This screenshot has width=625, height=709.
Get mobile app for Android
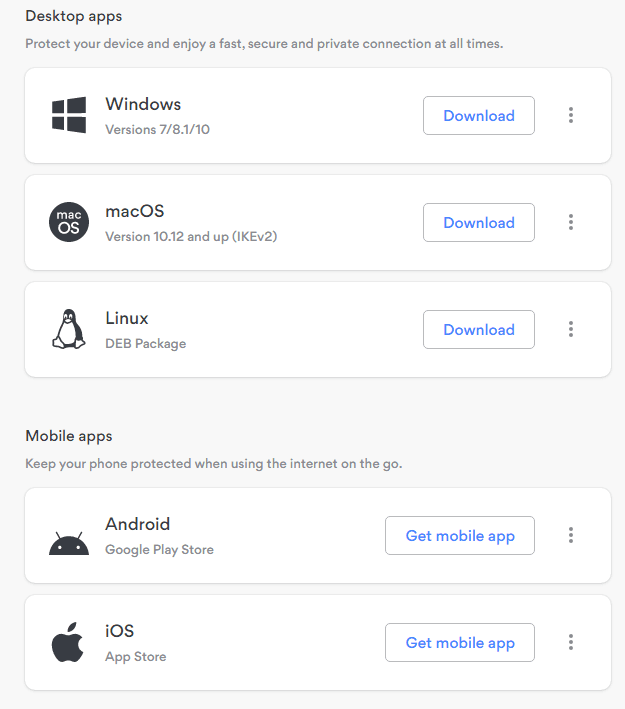click(459, 535)
